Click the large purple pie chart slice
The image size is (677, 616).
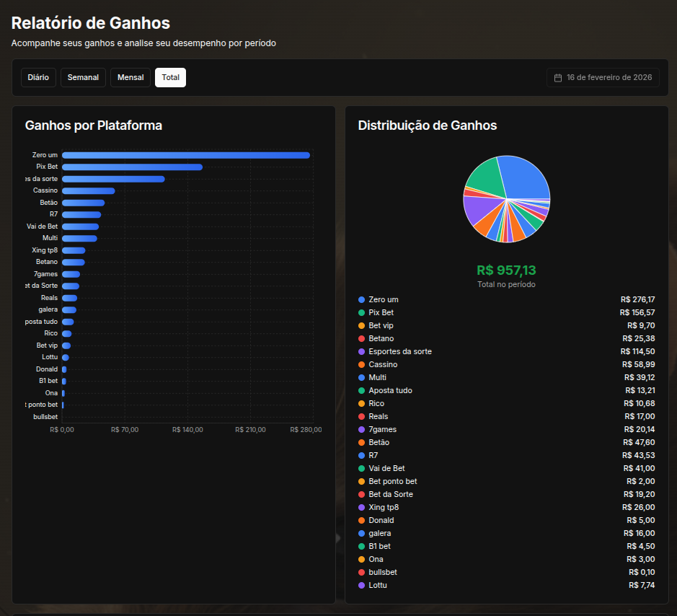click(476, 209)
